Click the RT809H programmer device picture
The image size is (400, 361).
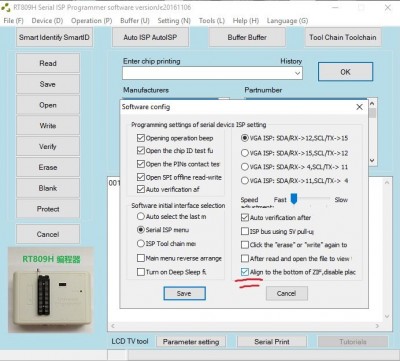click(x=51, y=290)
